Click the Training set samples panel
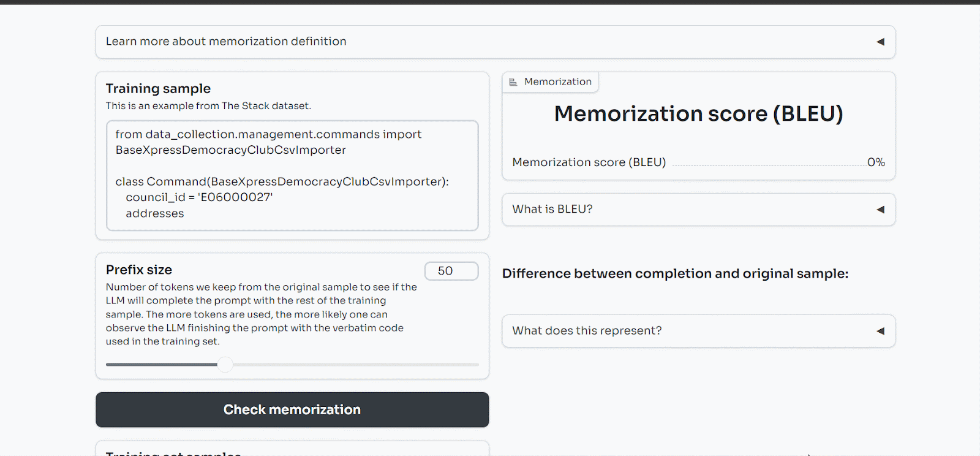Viewport: 980px width, 456px height. pyautogui.click(x=292, y=449)
